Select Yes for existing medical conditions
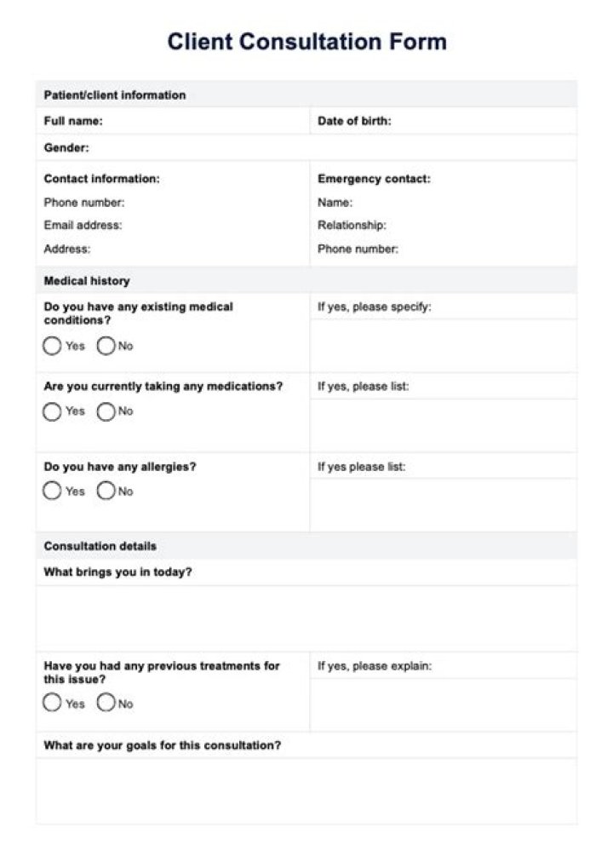 click(x=52, y=346)
